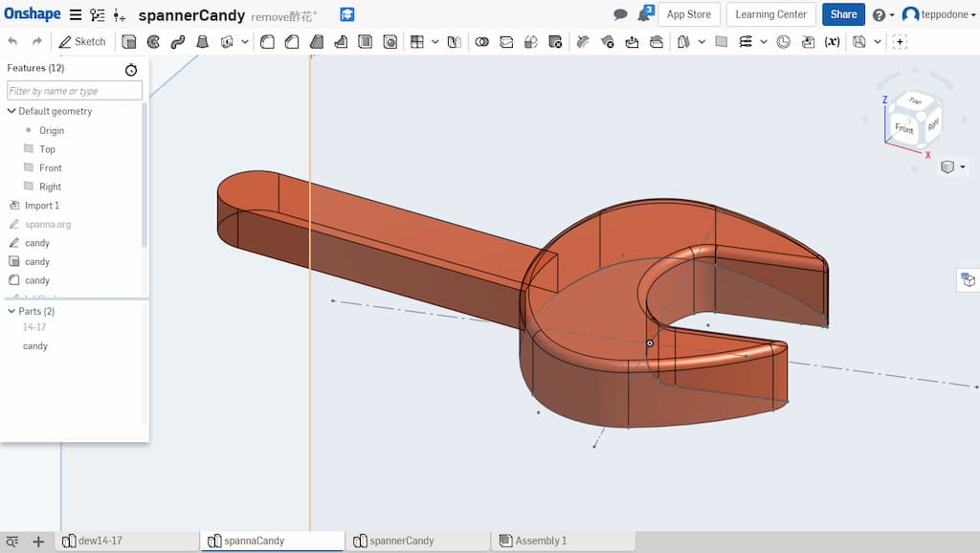Switch to the Assembly 1 tab
The height and width of the screenshot is (553, 980).
click(564, 541)
